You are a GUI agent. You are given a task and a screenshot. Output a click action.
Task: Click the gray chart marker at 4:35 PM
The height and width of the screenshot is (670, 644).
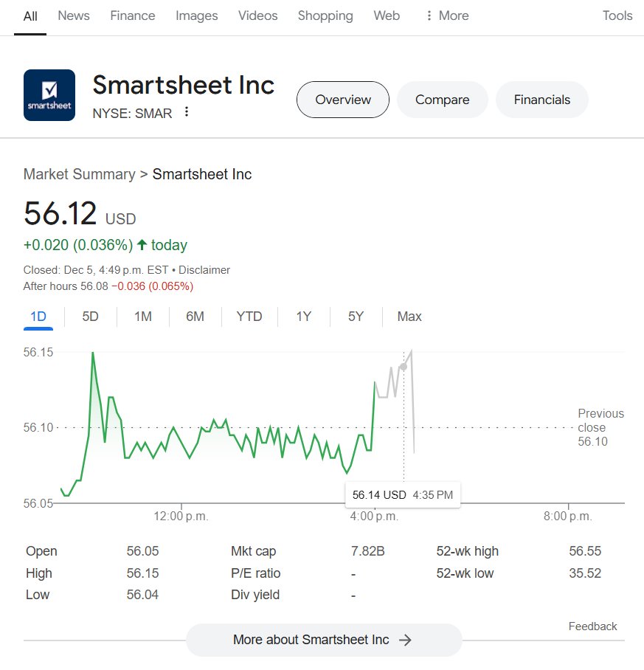click(404, 367)
